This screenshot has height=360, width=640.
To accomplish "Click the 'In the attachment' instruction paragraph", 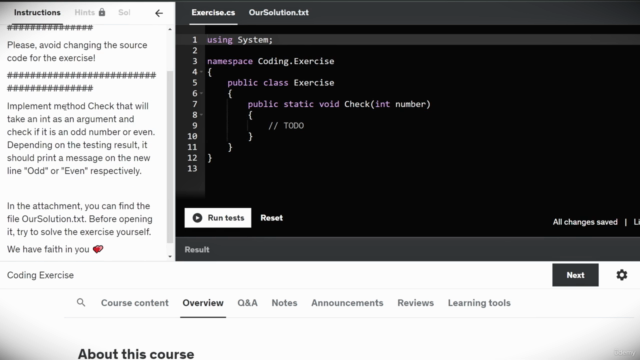I will tap(80, 219).
